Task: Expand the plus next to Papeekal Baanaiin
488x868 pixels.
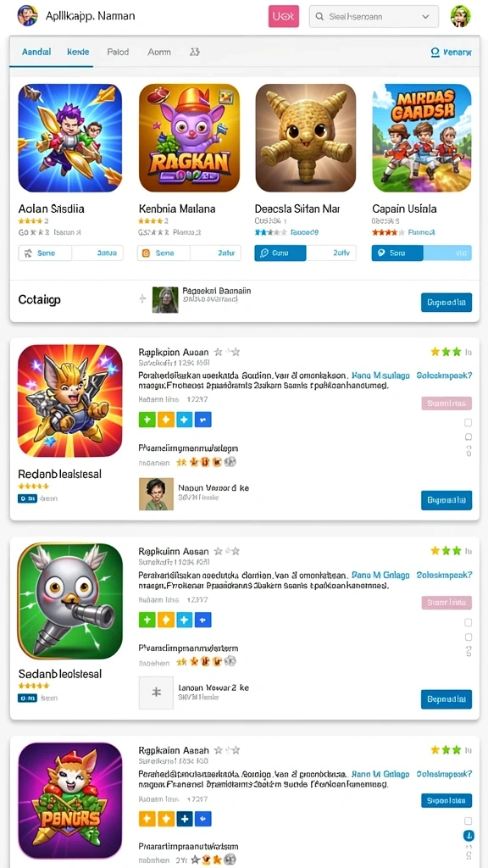Action: (x=142, y=299)
